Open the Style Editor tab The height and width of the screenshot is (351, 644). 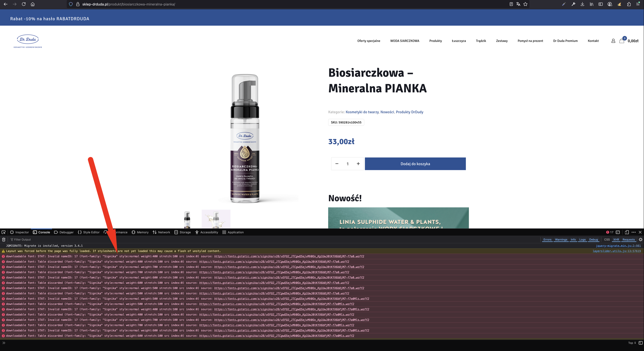[x=89, y=232]
